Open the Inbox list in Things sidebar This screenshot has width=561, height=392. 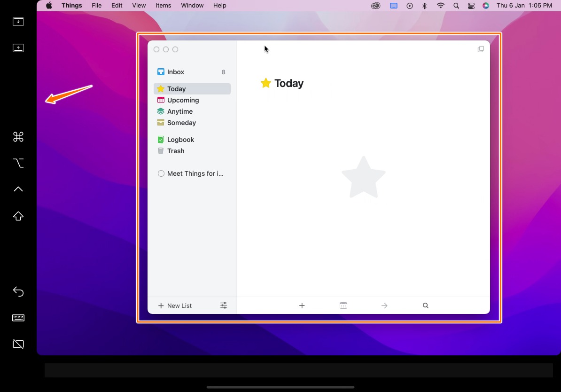(x=192, y=72)
